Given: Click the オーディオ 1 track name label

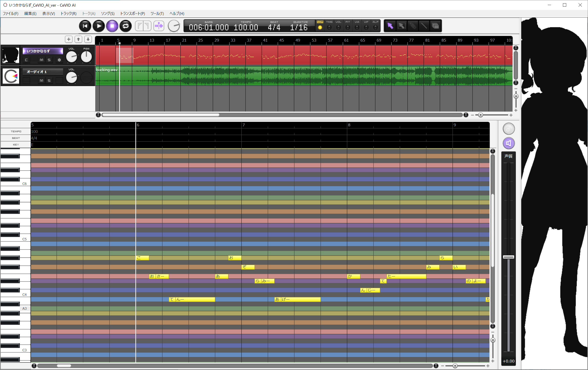Looking at the screenshot, I should coord(43,72).
